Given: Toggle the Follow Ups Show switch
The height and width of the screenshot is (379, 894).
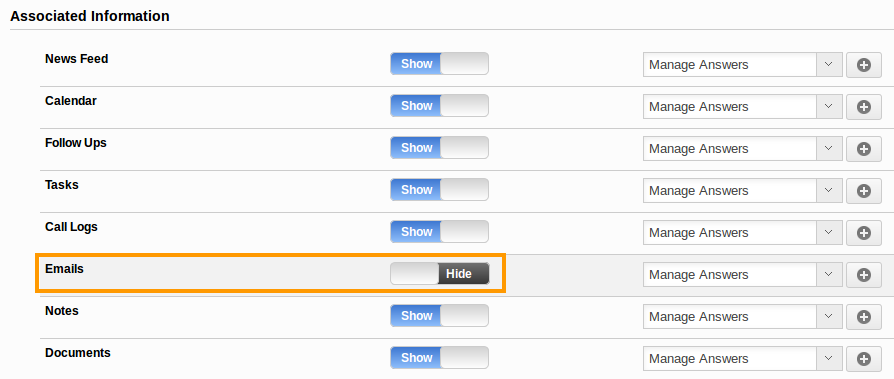Looking at the screenshot, I should click(440, 148).
